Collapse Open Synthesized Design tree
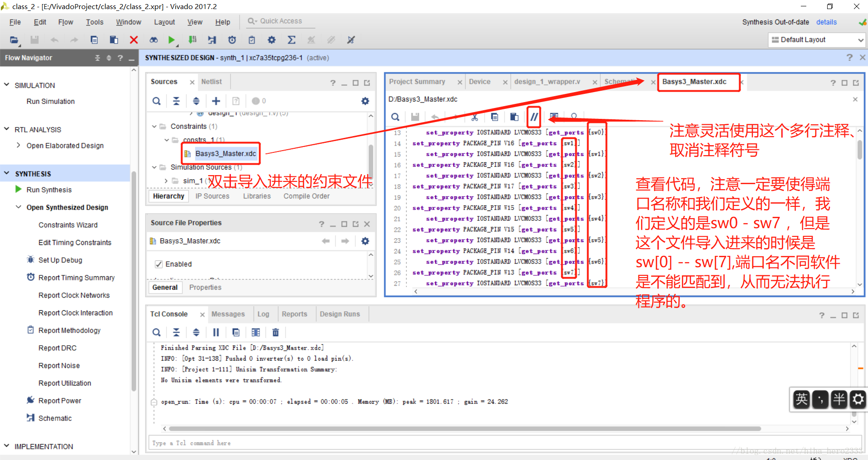The height and width of the screenshot is (460, 868). (x=18, y=207)
